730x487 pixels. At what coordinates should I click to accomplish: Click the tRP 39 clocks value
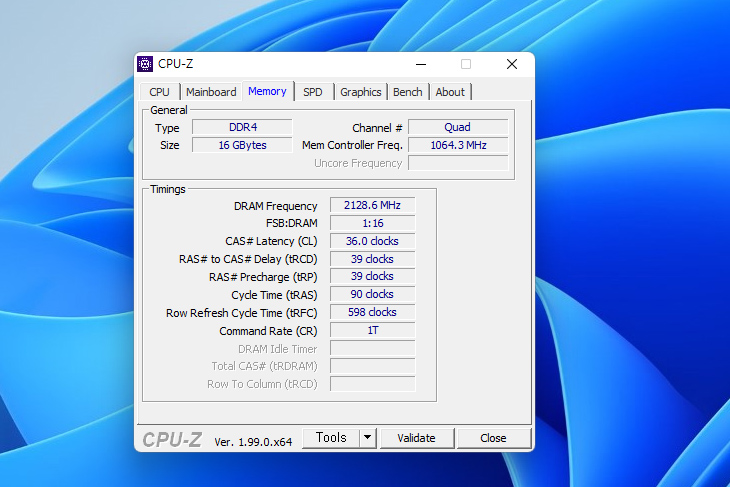click(372, 277)
